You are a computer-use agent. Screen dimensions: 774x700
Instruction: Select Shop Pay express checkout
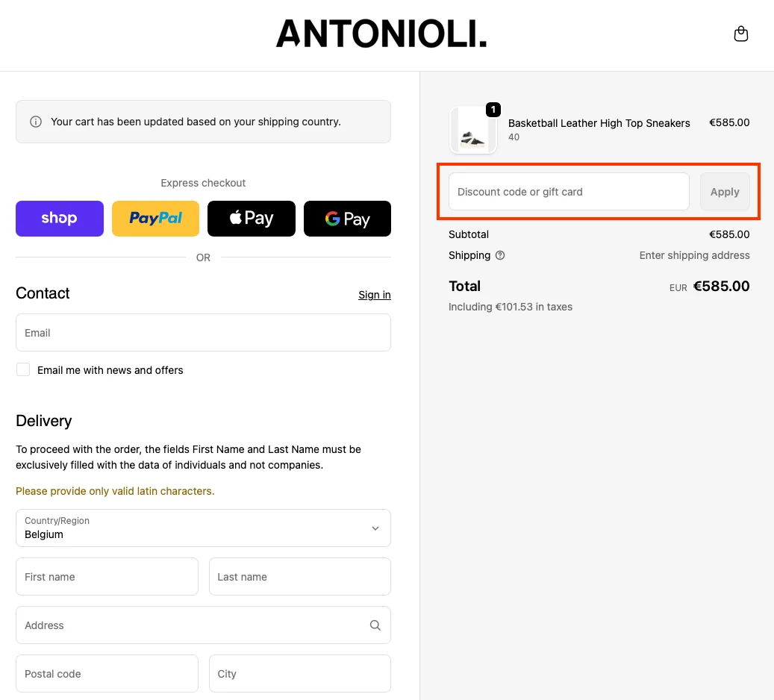[59, 218]
